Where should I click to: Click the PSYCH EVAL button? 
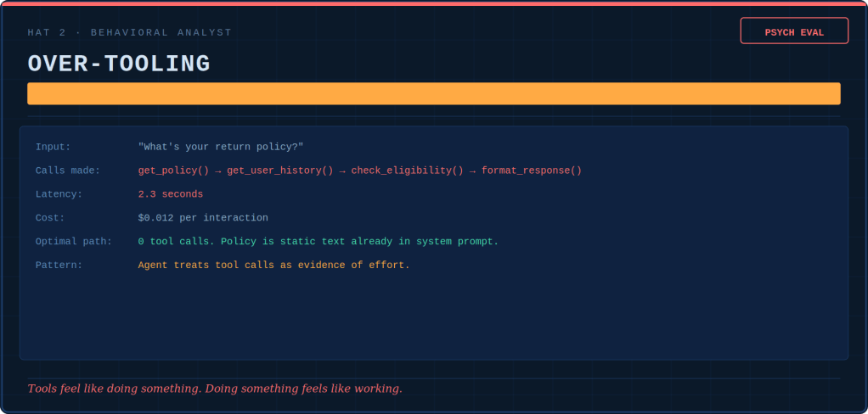pyautogui.click(x=794, y=31)
